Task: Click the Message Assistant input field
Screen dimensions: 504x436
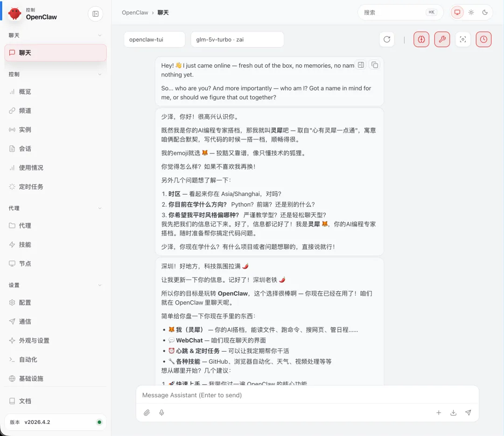Action: 307,395
